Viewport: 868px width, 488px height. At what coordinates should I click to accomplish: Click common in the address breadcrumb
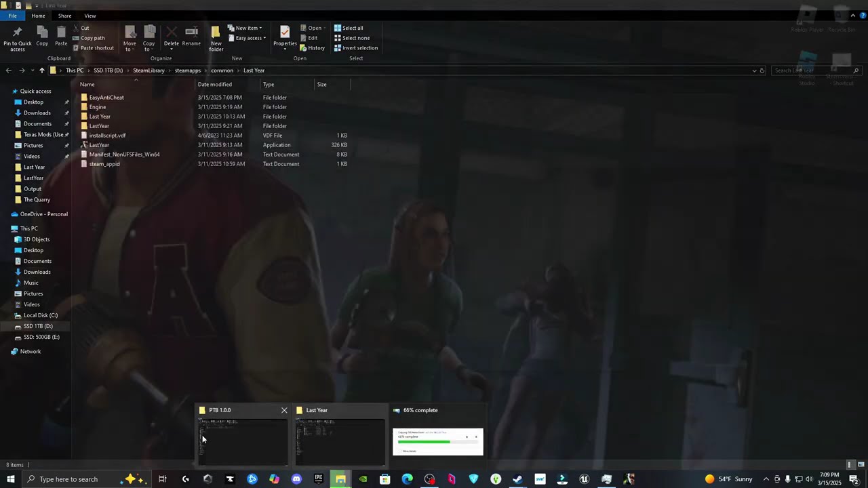tap(222, 70)
